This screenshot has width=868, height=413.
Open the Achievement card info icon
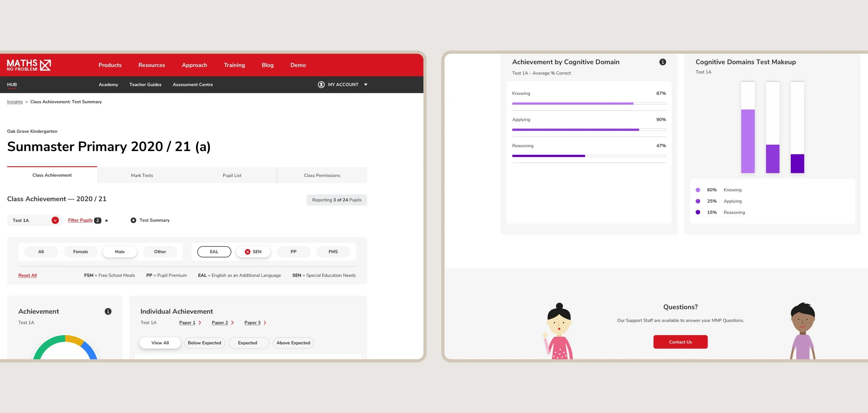click(x=108, y=312)
